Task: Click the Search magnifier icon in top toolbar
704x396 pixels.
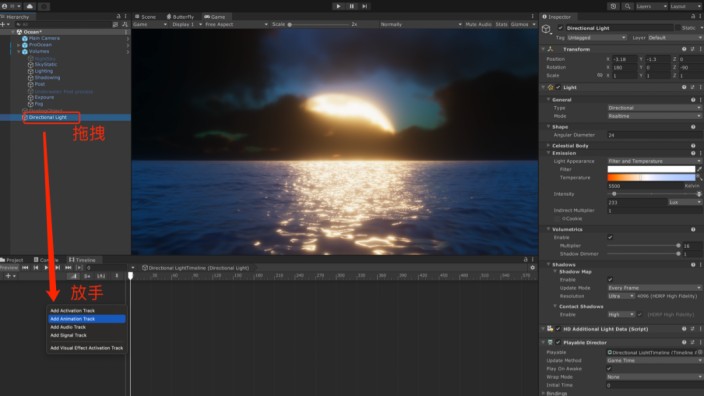Action: [x=628, y=6]
